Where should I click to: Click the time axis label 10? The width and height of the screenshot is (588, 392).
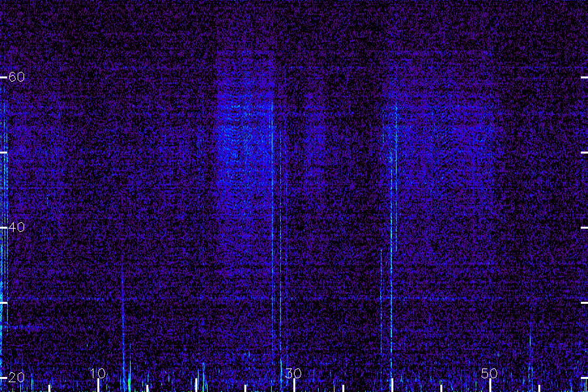[x=97, y=373]
